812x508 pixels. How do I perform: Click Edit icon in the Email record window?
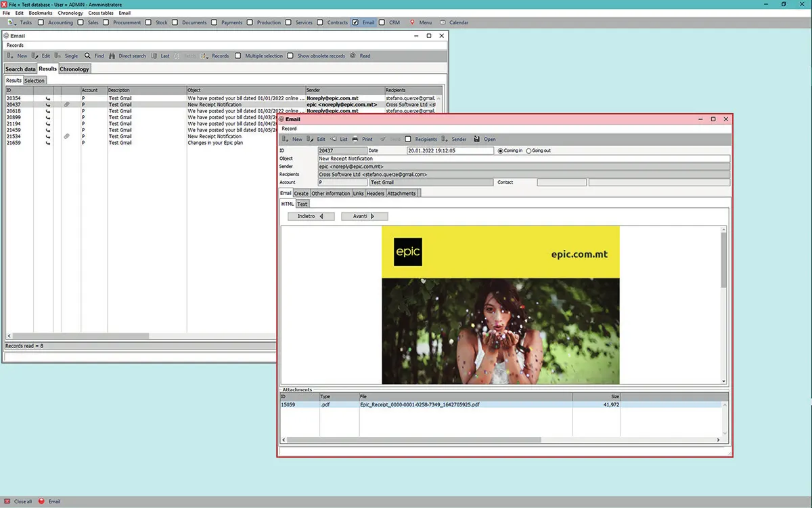[310, 139]
